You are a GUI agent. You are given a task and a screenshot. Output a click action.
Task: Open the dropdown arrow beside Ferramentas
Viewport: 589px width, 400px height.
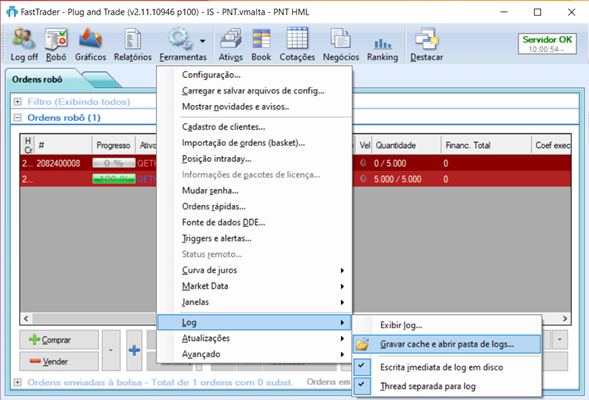pos(202,41)
